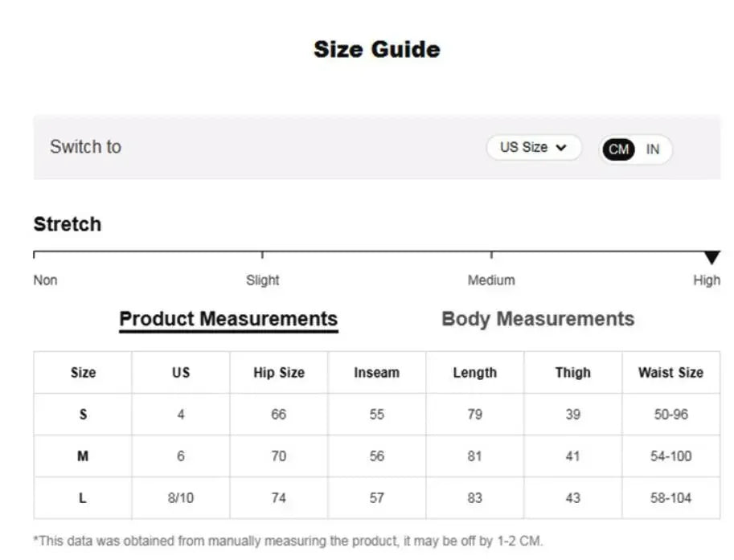
Task: Click the Size Guide heading
Action: tap(376, 49)
